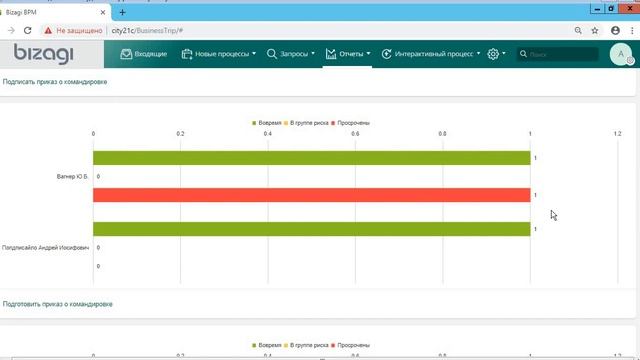Bookmark page with star icon
The width and height of the screenshot is (640, 360).
595,30
